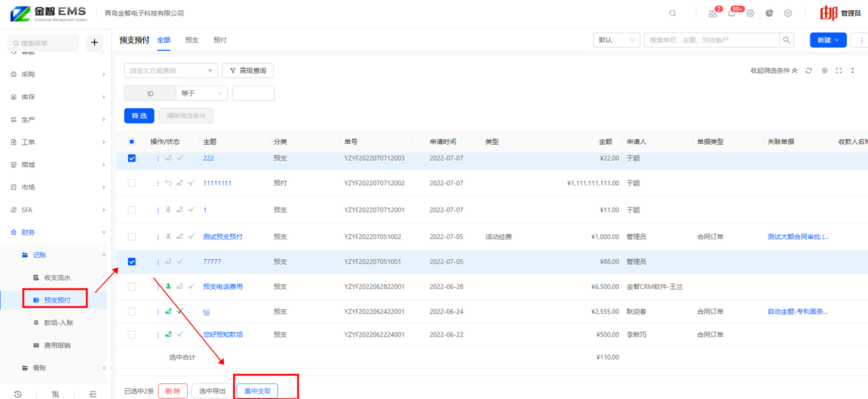Open the 自定义方案查询 dropdown
Viewport: 868px width, 399px height.
(171, 71)
